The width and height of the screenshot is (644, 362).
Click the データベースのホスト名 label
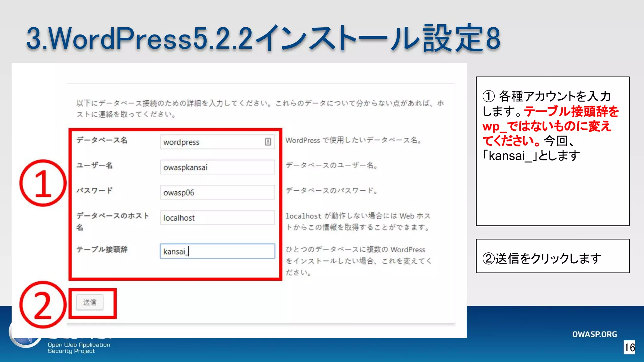(113, 221)
